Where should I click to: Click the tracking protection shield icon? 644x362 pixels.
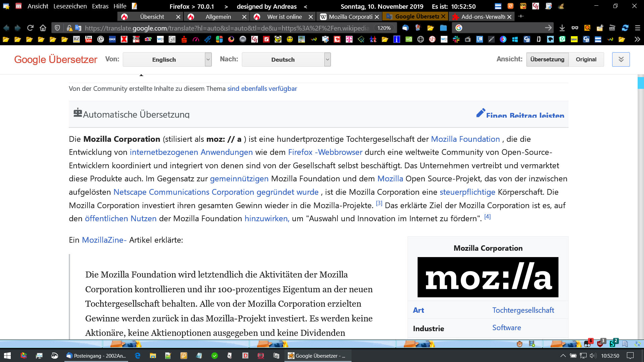coord(57,28)
